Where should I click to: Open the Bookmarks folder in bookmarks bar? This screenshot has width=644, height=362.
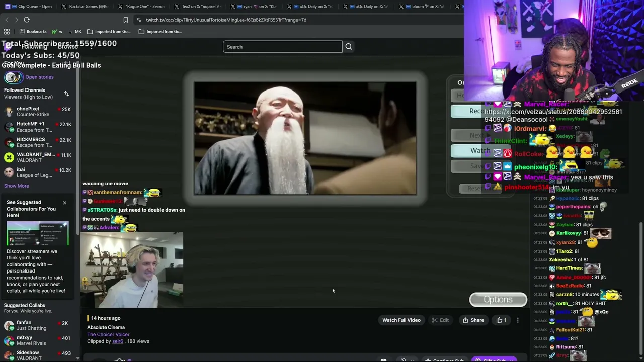pos(33,31)
